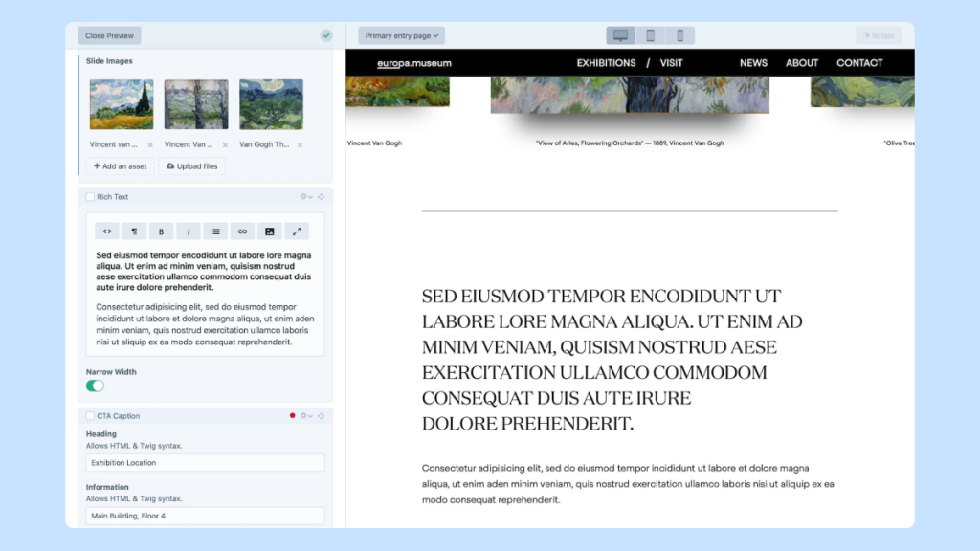Switch to desktop preview device

point(620,35)
